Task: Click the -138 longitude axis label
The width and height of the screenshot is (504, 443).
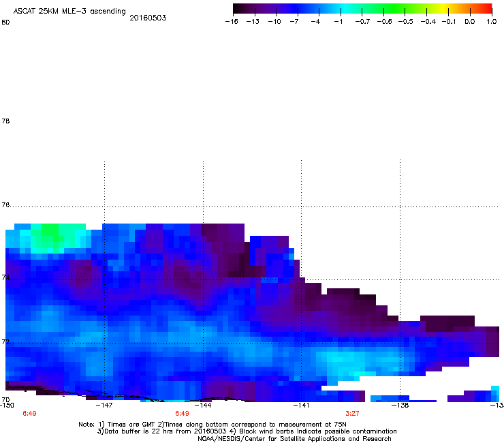Action: click(x=400, y=406)
